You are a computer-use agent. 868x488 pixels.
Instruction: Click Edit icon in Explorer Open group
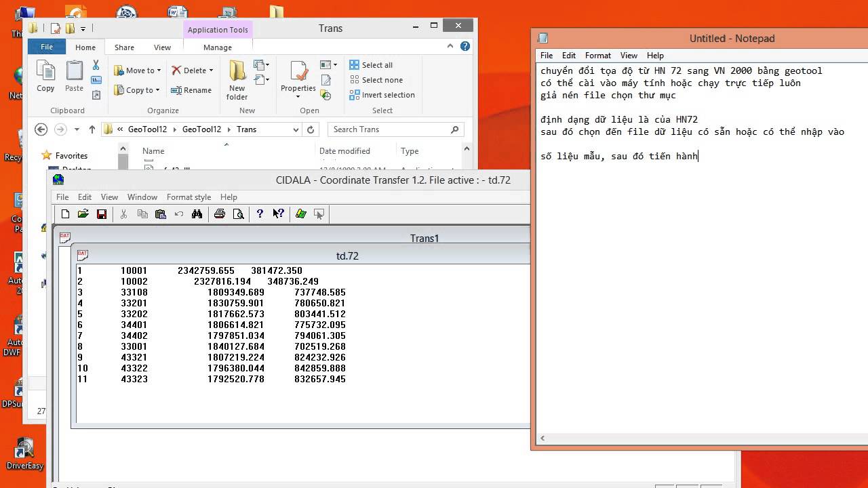point(326,80)
